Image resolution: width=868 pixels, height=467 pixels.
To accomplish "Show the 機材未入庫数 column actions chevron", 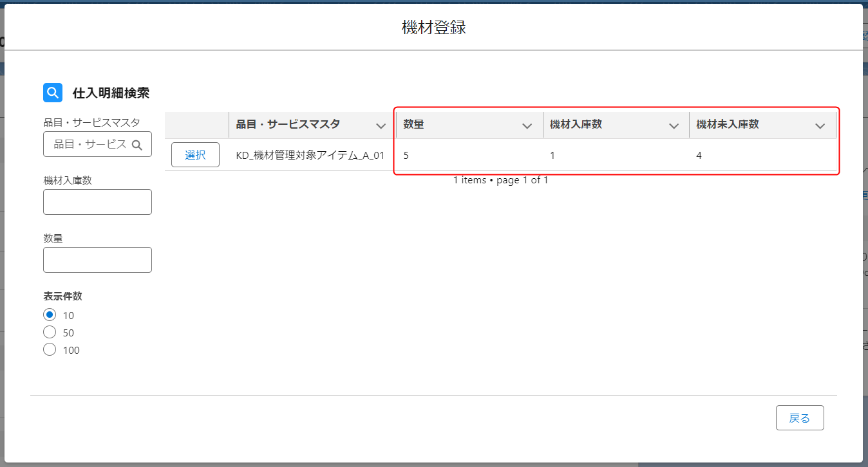I will 820,126.
